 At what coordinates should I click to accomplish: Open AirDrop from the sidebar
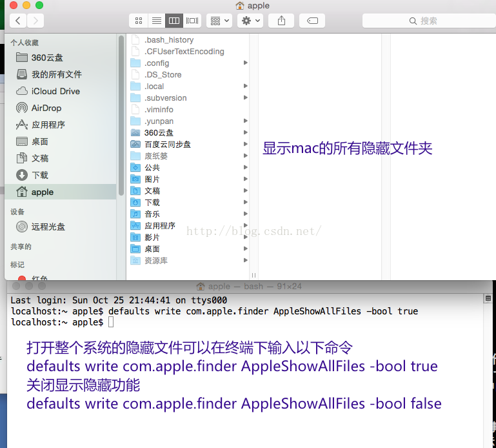click(60, 108)
